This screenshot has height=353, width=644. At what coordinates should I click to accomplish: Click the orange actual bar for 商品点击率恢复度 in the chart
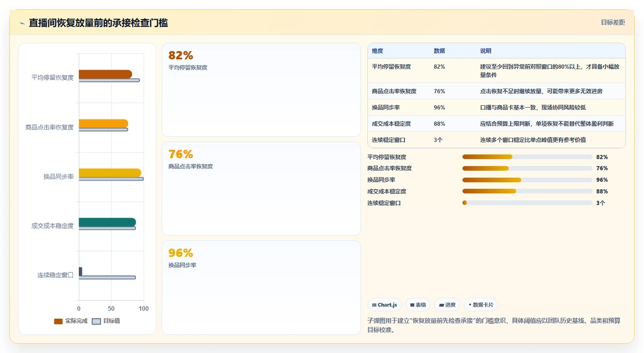pyautogui.click(x=103, y=123)
